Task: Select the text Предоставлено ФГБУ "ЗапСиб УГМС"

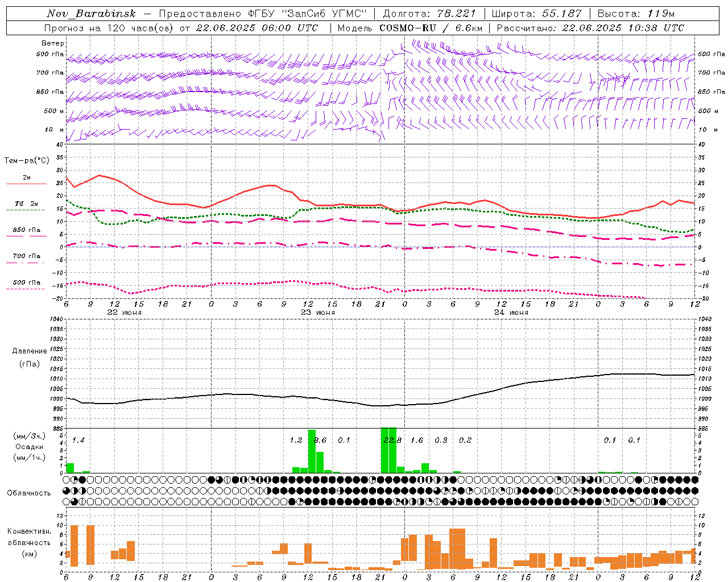Action: pos(263,14)
